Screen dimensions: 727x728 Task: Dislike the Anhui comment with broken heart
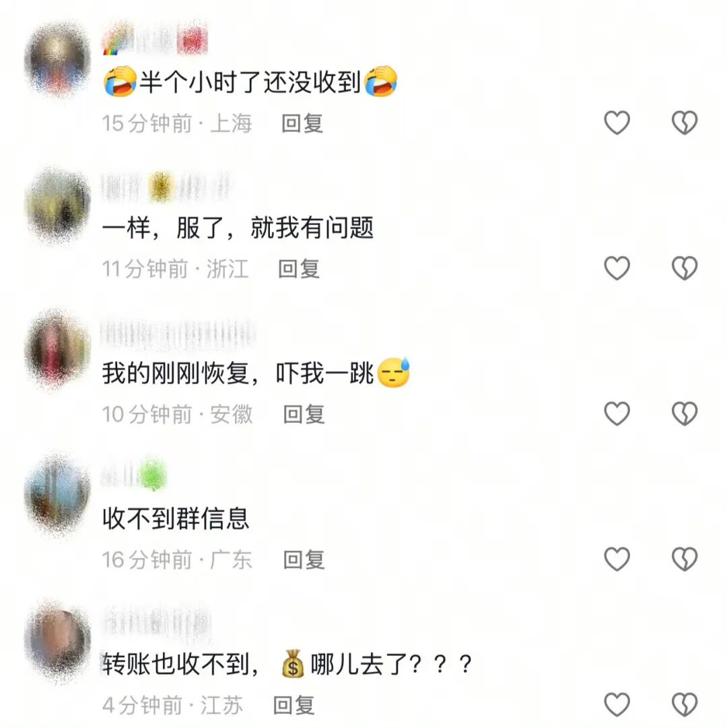point(685,413)
